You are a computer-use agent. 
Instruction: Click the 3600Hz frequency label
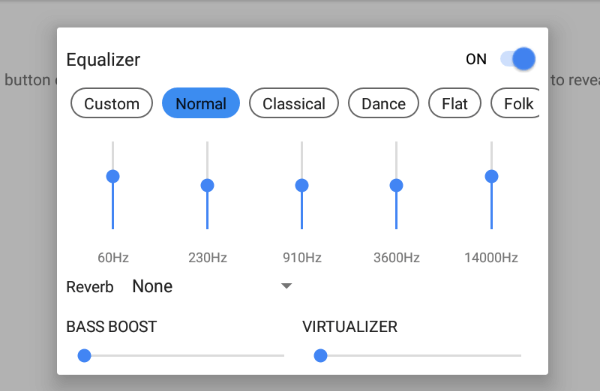(x=396, y=257)
